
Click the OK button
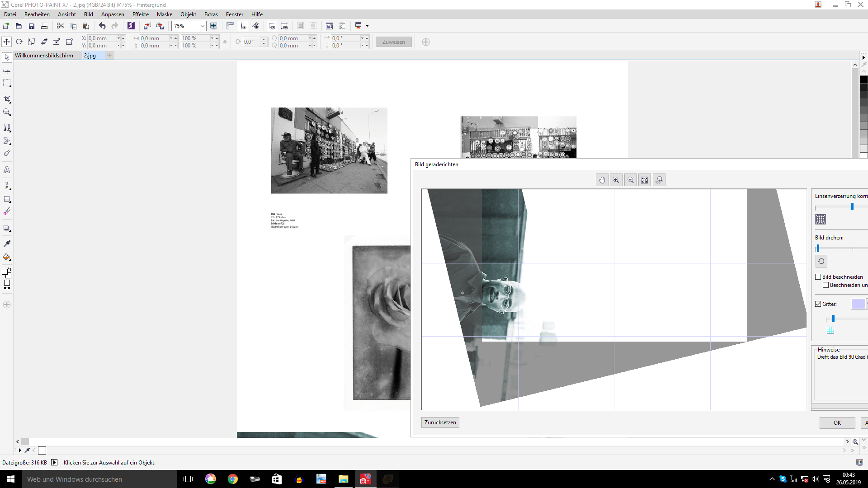(x=837, y=423)
